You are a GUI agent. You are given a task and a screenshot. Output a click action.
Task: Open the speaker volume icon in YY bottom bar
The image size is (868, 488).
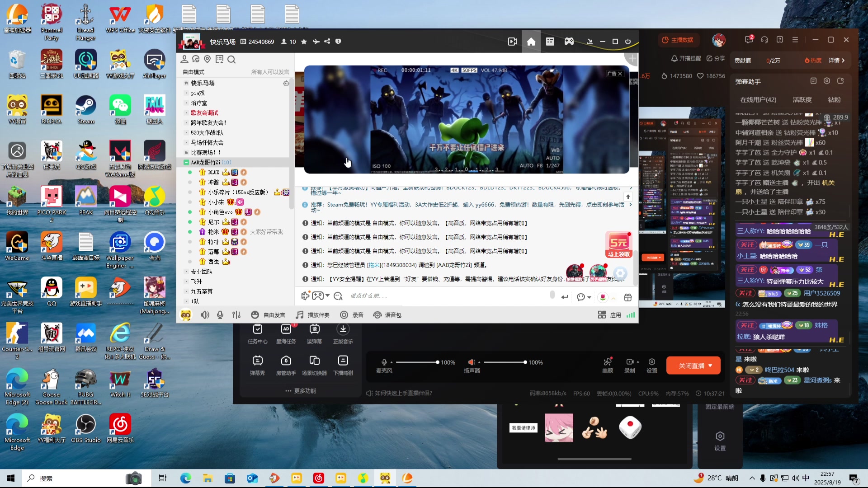click(205, 315)
